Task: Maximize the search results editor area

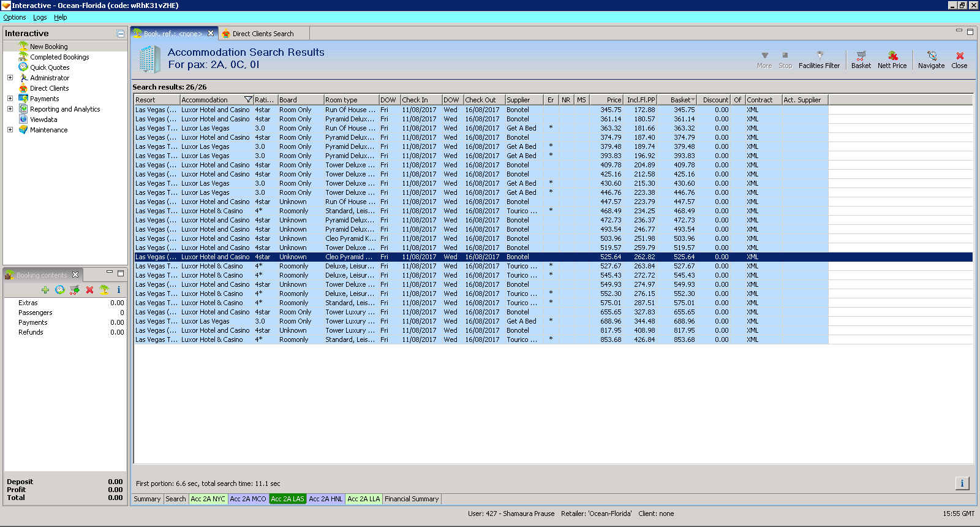Action: click(x=970, y=32)
